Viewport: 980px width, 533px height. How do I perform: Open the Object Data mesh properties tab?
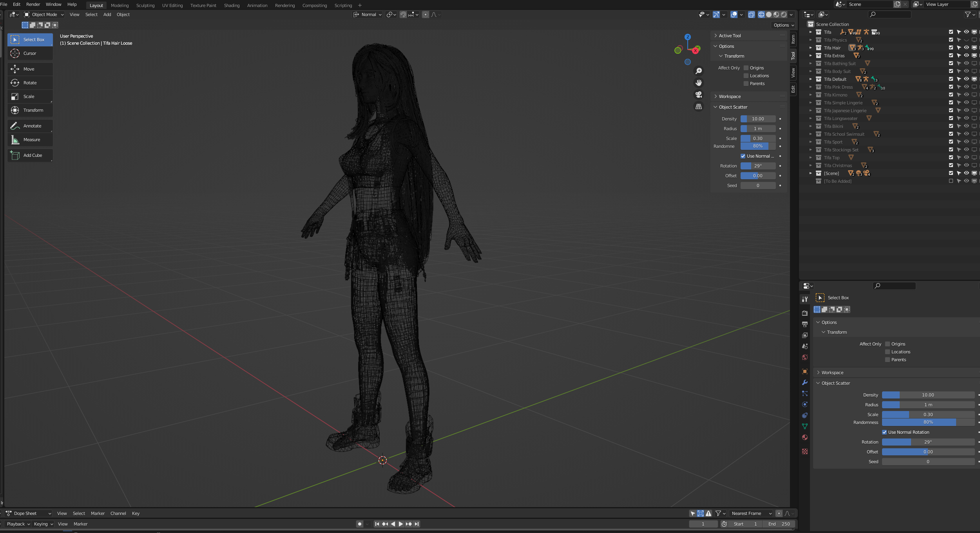click(x=805, y=426)
